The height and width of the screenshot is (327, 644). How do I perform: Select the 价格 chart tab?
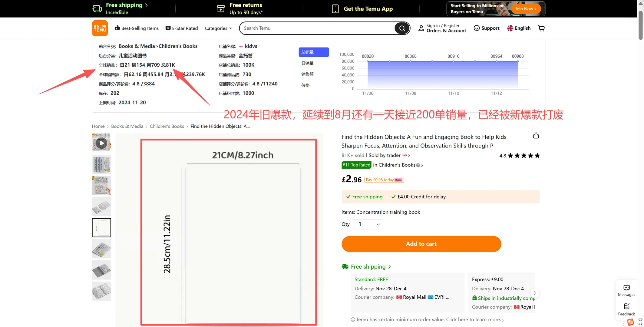305,85
